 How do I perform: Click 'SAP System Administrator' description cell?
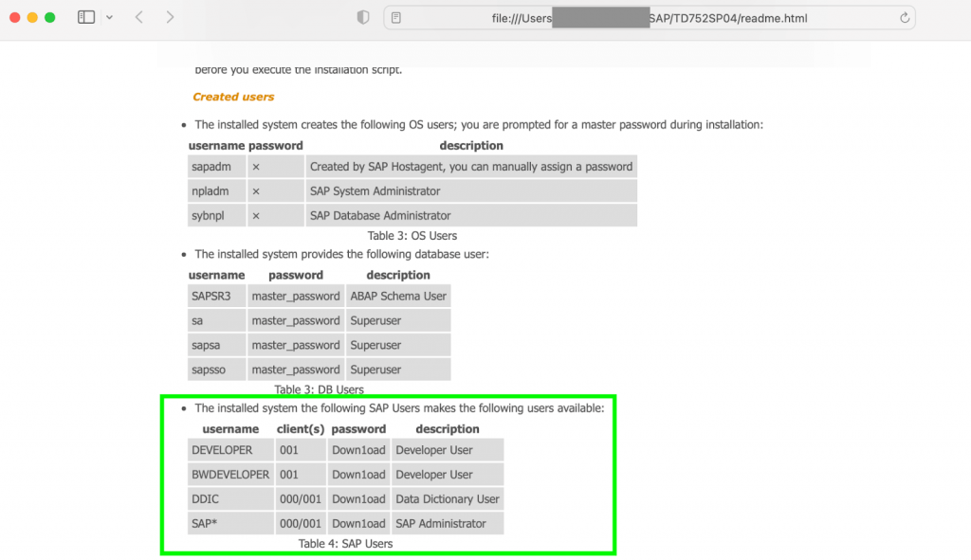(471, 191)
